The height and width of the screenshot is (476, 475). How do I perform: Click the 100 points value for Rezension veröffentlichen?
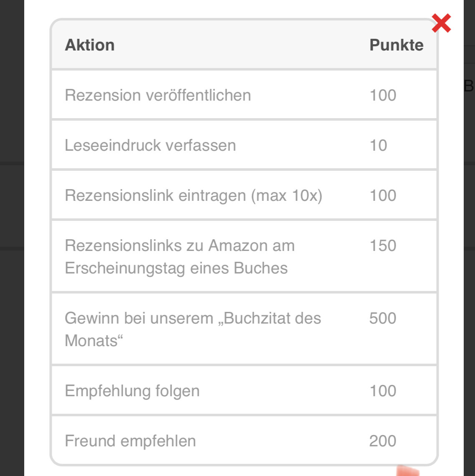click(383, 95)
